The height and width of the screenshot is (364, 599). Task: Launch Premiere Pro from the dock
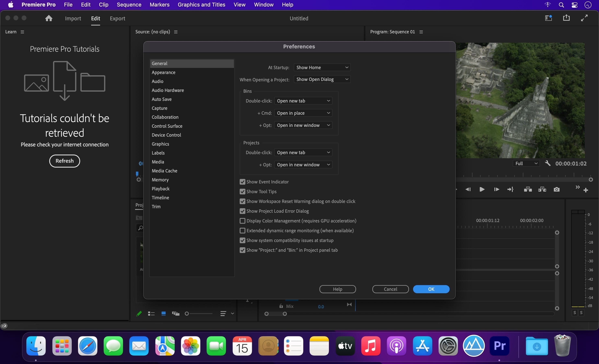(x=499, y=345)
